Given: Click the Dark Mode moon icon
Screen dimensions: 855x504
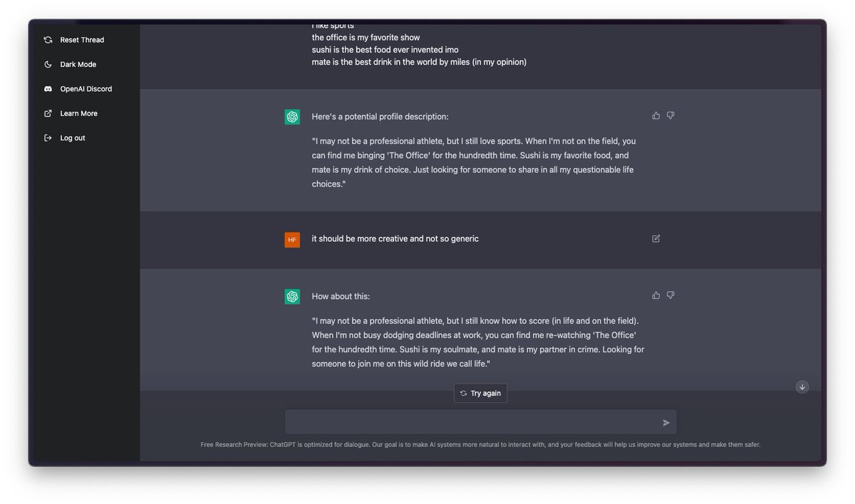Looking at the screenshot, I should point(48,65).
